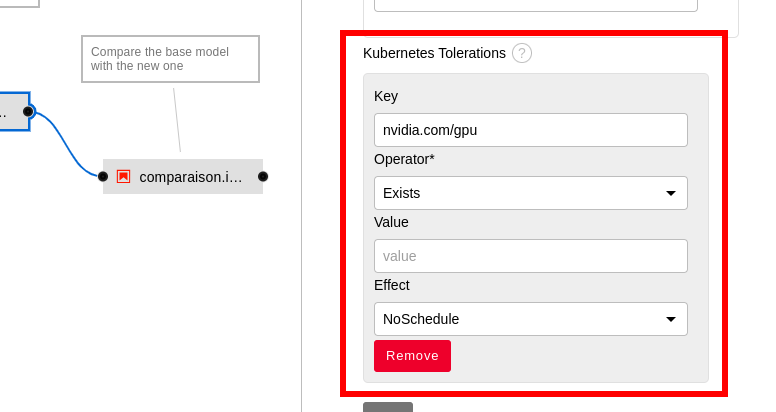Select the comparaison node label
This screenshot has width=776, height=412.
[190, 177]
